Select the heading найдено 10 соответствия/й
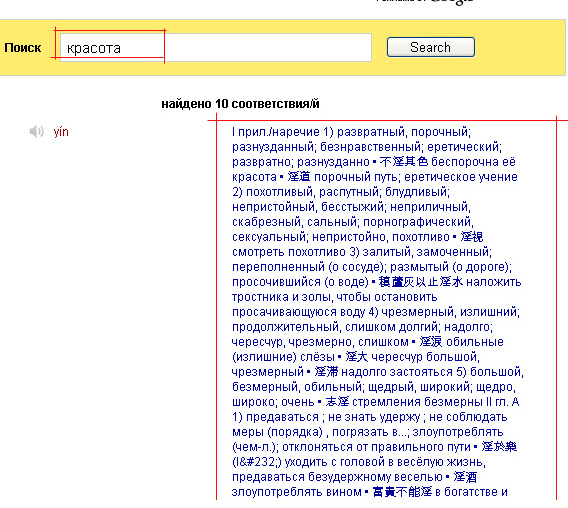The height and width of the screenshot is (508, 568). [x=240, y=104]
